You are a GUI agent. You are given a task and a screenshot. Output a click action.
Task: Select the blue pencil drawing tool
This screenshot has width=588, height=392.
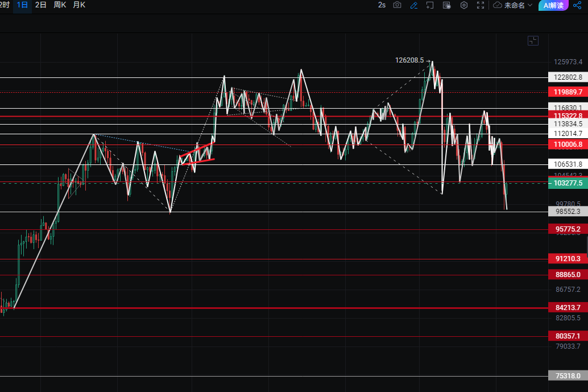(414, 5)
